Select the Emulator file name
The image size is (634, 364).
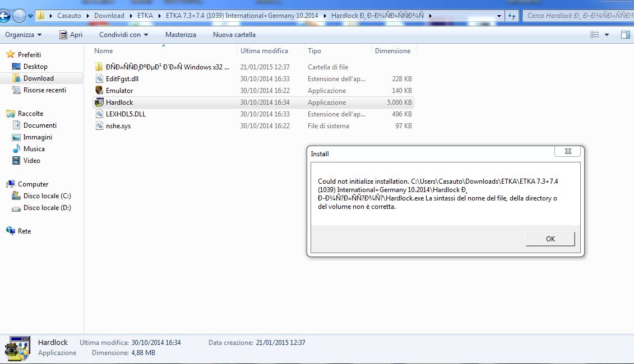[x=119, y=90]
